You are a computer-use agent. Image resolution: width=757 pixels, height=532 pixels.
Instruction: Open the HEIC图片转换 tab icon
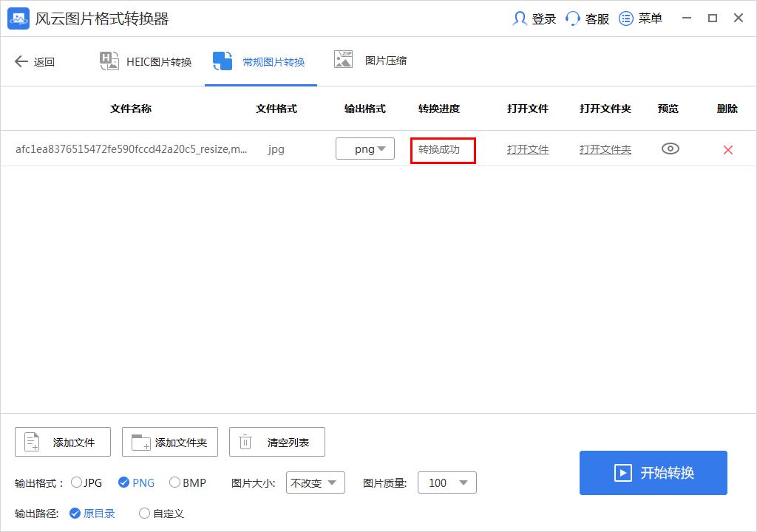[109, 61]
